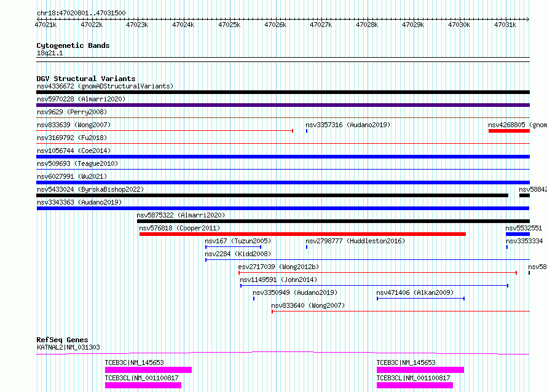Click the TCEB3C|NM_145653 exon block near 47029k
Viewport: 547px width, 392px height.
[420, 370]
